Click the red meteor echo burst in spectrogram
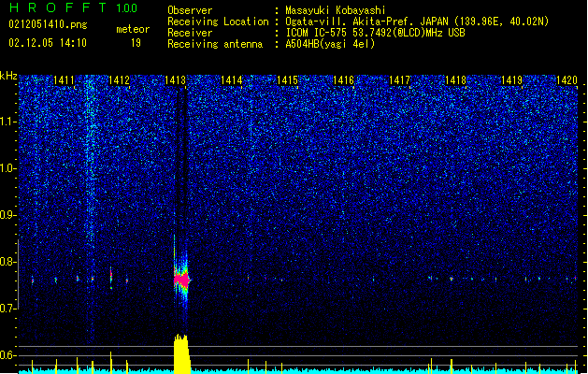 tap(182, 280)
